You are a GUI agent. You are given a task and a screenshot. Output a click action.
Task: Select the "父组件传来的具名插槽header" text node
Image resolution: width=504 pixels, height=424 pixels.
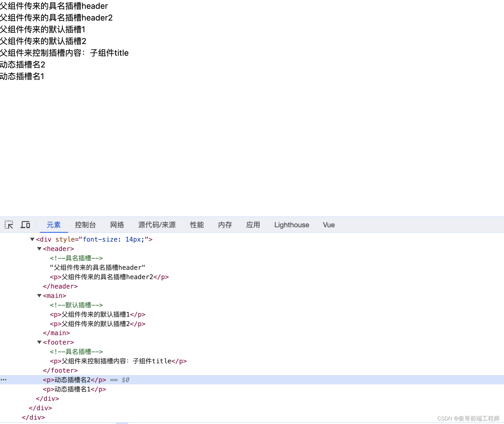tap(97, 267)
